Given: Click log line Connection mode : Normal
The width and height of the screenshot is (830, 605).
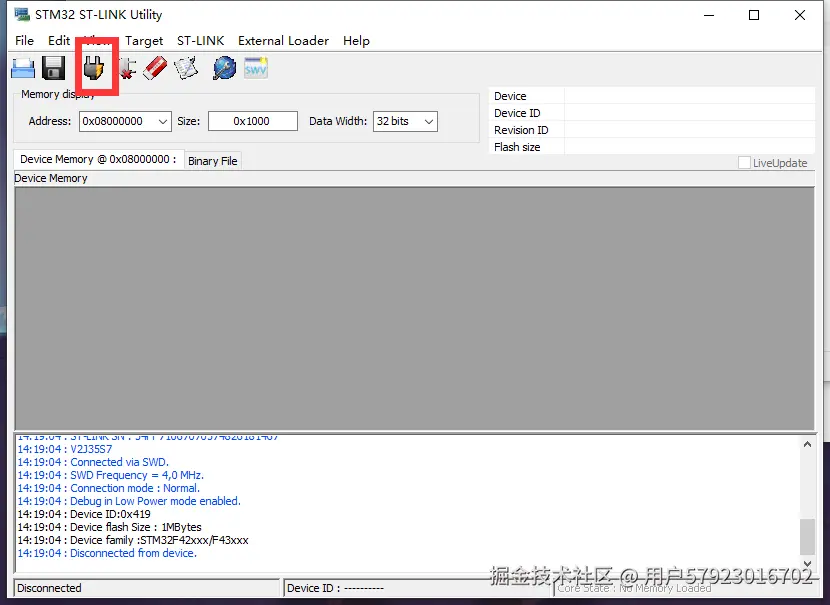Looking at the screenshot, I should (x=109, y=488).
